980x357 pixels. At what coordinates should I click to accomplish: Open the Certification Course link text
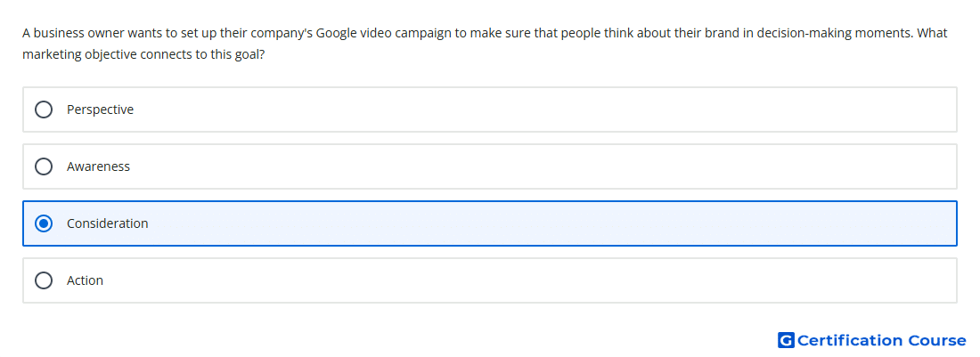[x=881, y=340]
